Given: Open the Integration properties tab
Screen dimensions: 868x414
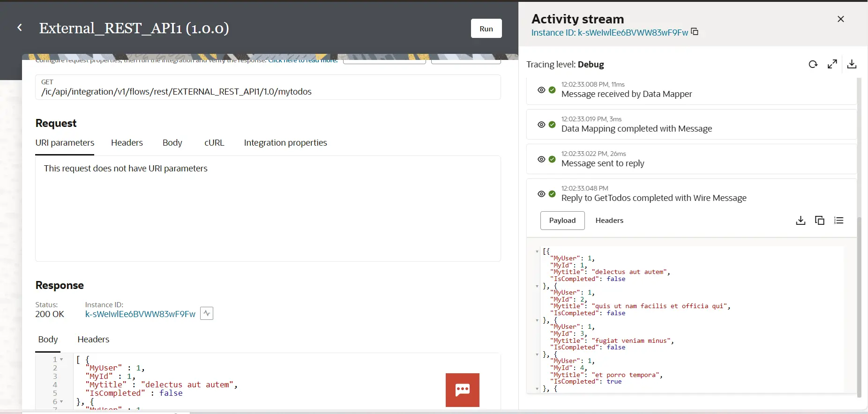Looking at the screenshot, I should [285, 143].
